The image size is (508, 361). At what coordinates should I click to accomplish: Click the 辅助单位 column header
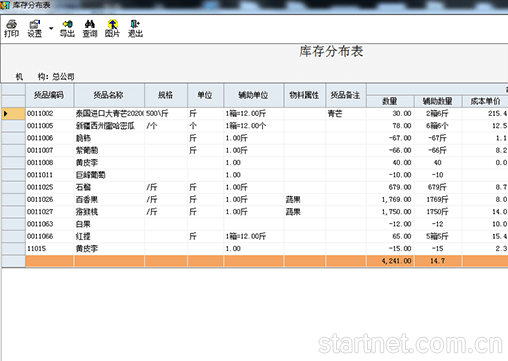click(x=254, y=95)
